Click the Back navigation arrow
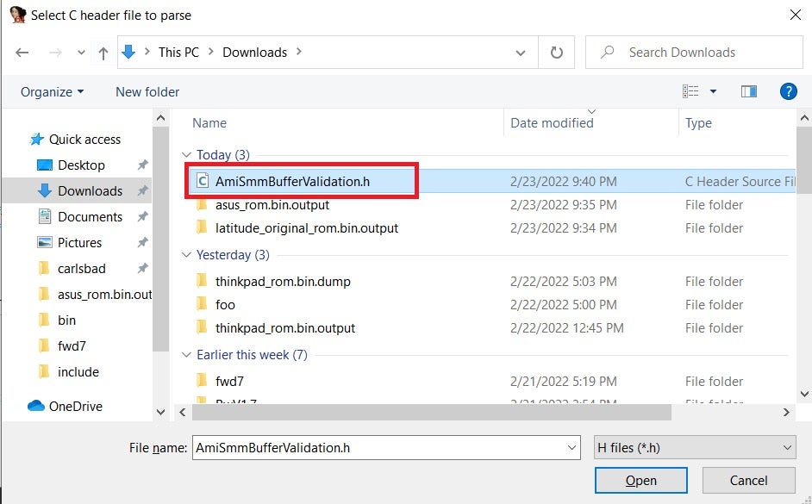 tap(22, 53)
